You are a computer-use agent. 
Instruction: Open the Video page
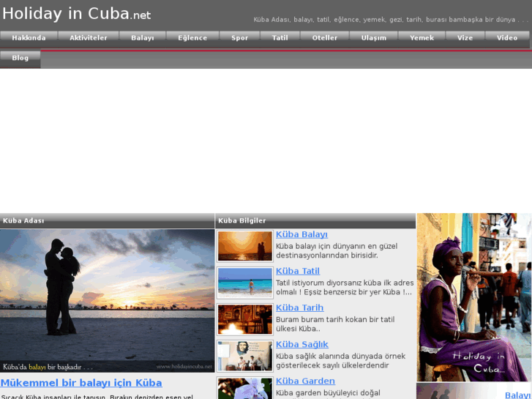[507, 37]
